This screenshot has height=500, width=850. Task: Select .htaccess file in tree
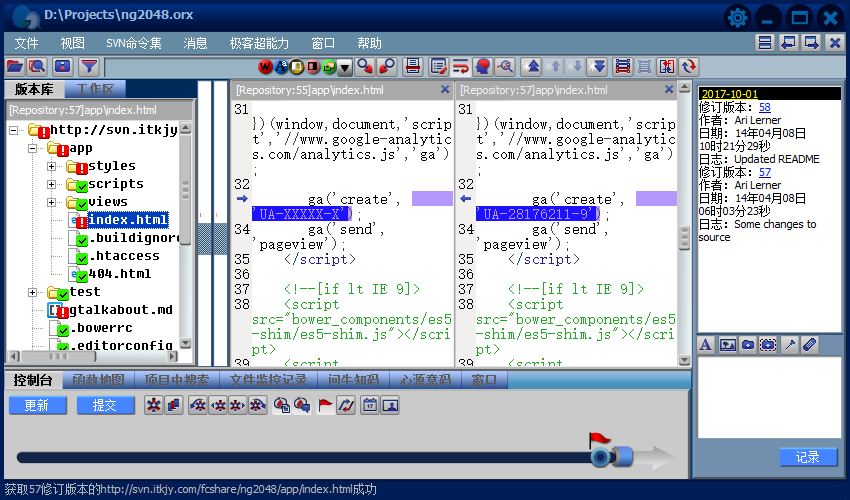click(x=124, y=256)
